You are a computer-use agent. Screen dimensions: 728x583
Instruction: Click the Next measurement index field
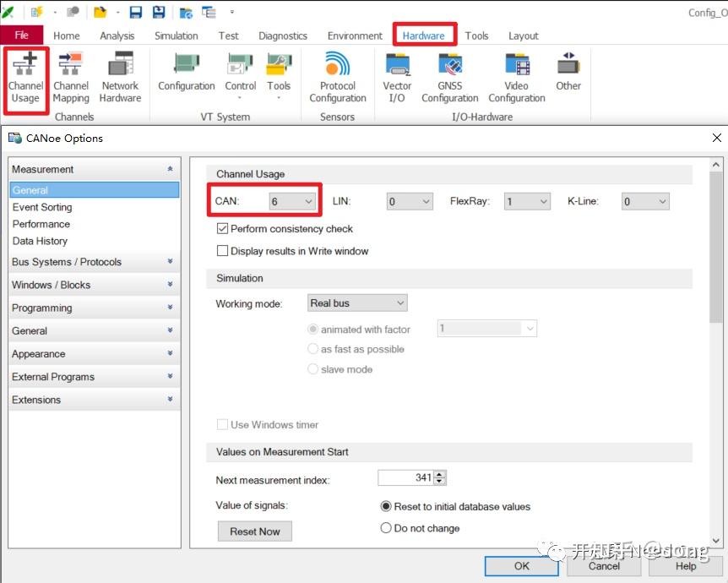click(x=405, y=477)
